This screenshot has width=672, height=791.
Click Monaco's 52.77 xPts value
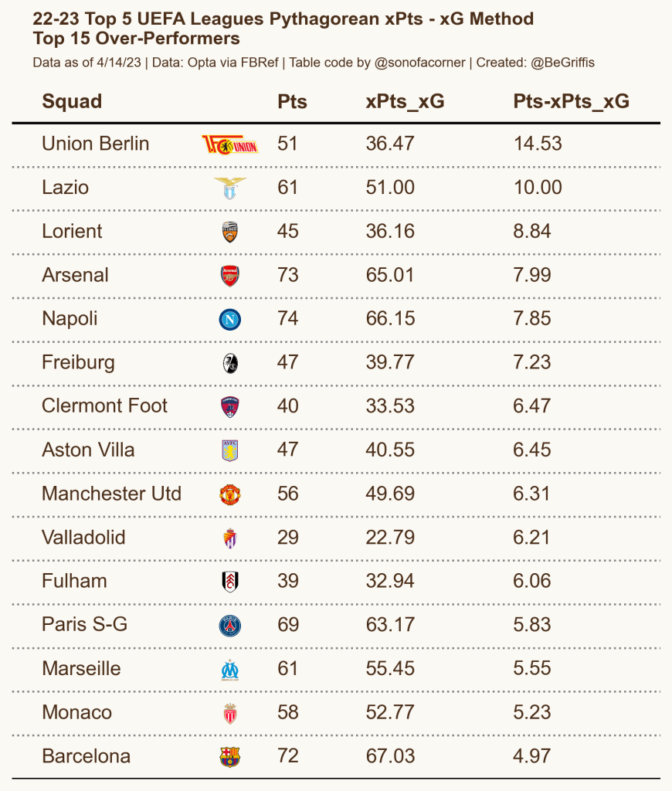(390, 712)
